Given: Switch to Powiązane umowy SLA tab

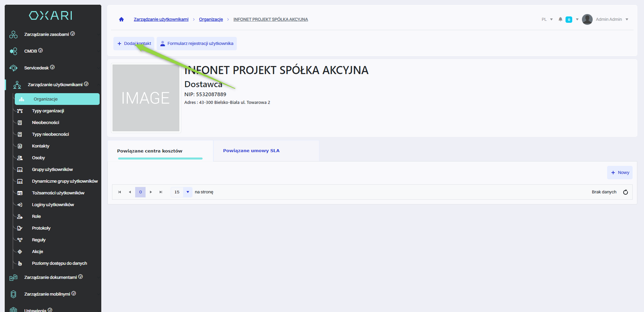Looking at the screenshot, I should coord(251,151).
